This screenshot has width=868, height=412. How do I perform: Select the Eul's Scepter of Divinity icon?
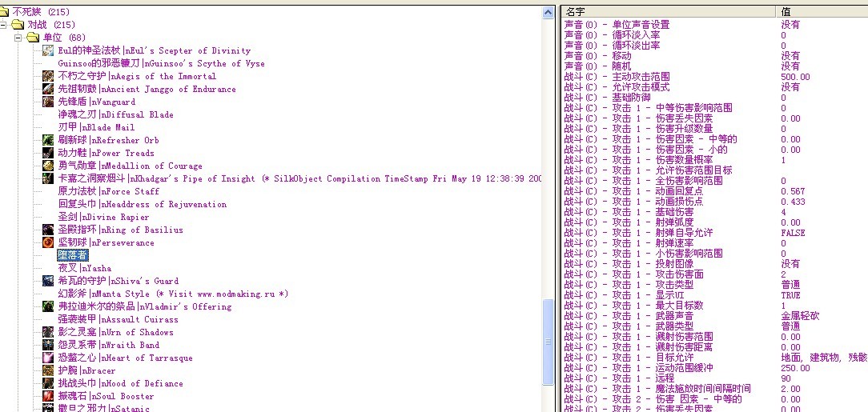48,50
